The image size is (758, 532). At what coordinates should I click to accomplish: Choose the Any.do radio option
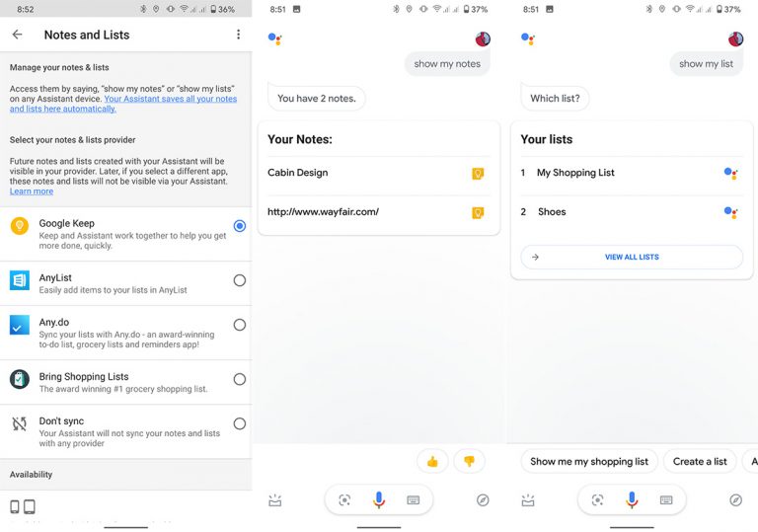pyautogui.click(x=239, y=325)
